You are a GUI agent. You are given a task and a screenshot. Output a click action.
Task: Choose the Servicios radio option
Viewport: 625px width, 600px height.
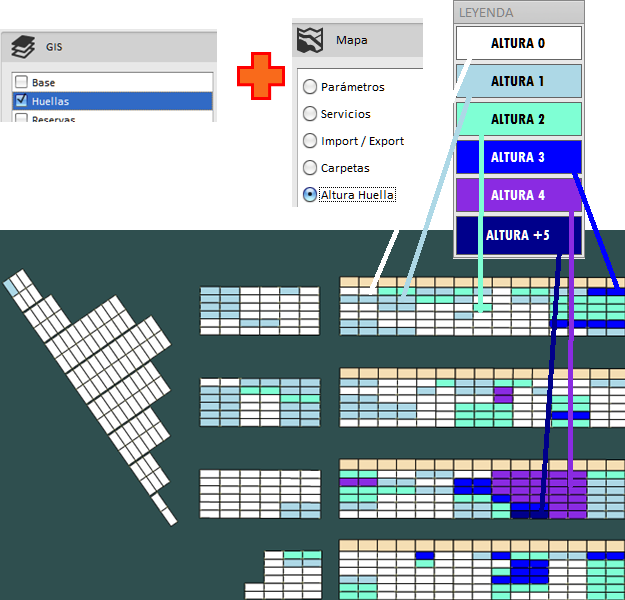click(x=310, y=114)
